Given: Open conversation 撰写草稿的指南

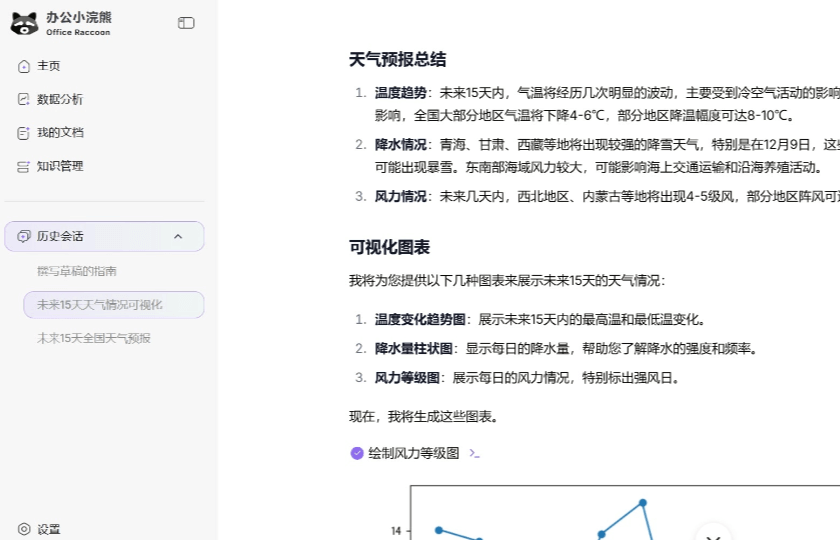Looking at the screenshot, I should click(x=77, y=271).
